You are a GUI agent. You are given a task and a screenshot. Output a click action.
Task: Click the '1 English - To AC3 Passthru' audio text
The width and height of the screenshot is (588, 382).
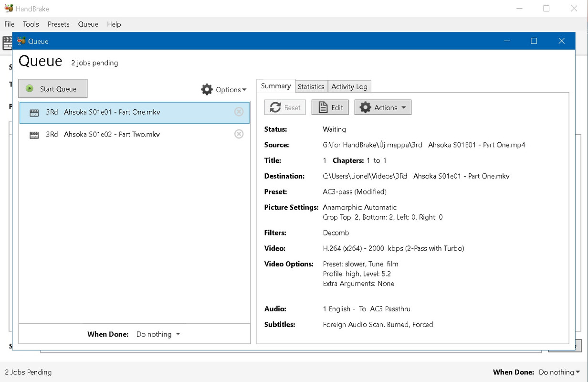tap(367, 308)
